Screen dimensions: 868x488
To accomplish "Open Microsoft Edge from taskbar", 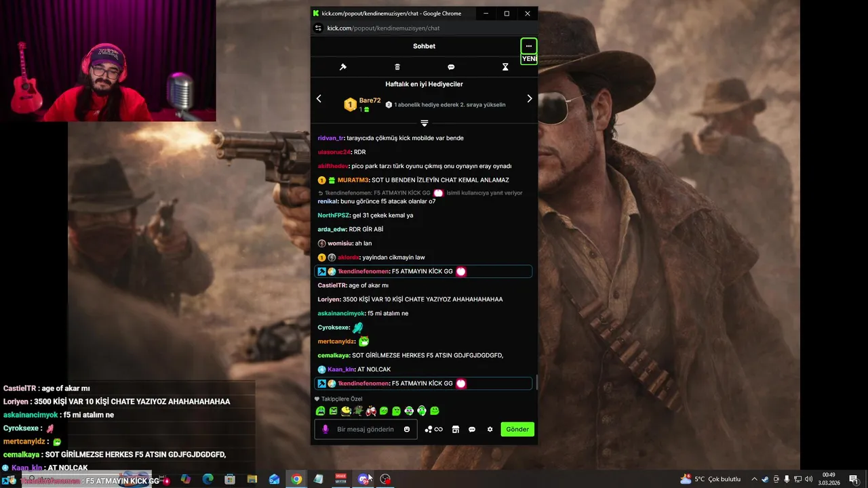I will coord(208,479).
